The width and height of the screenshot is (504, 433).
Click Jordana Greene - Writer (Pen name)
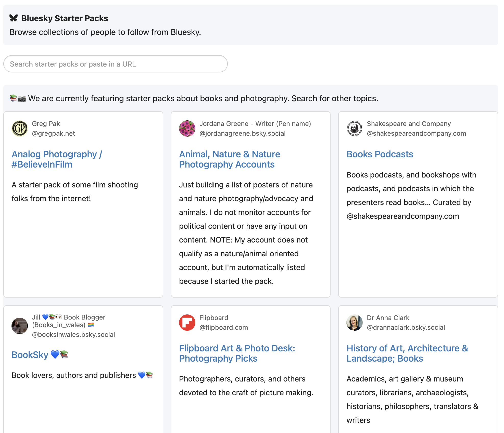255,124
